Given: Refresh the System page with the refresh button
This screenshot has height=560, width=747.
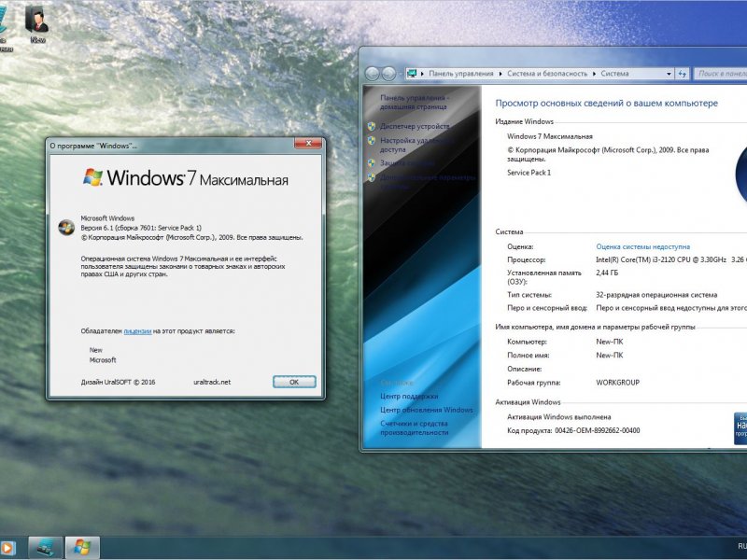Looking at the screenshot, I should (683, 74).
